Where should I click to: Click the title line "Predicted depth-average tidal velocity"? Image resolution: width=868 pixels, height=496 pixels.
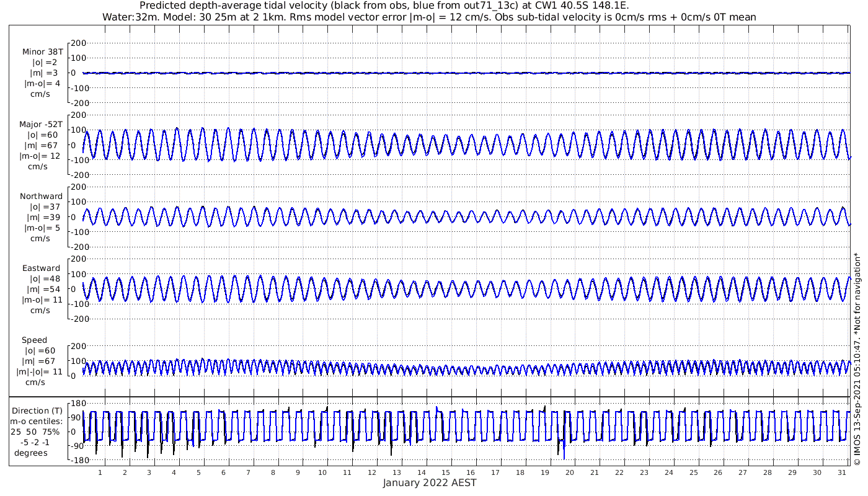click(x=384, y=6)
